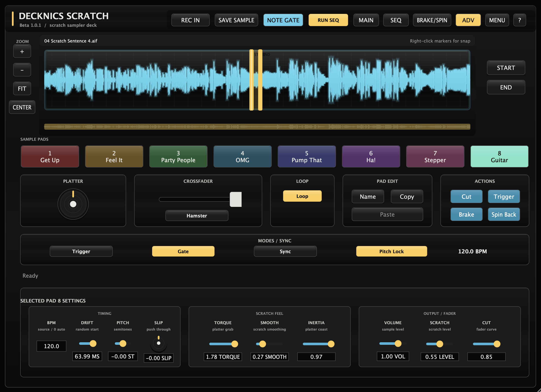Screen dimensions: 541x392
Task: Click Name in Pad Edit
Action: (368, 196)
